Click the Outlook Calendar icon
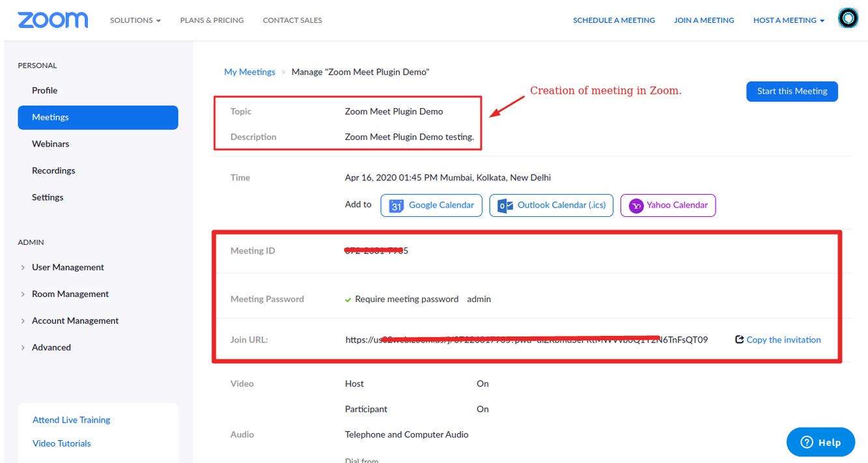868x463 pixels. (x=504, y=206)
